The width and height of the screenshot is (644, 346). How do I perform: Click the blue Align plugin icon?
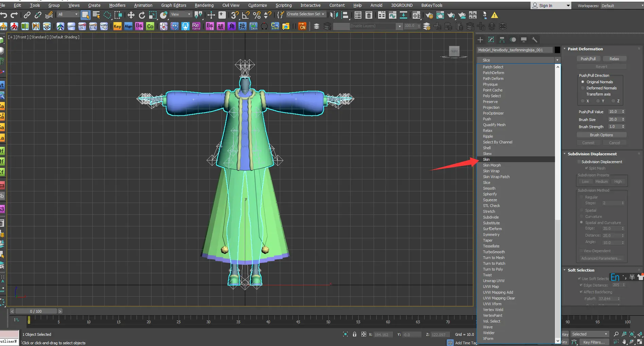128,26
